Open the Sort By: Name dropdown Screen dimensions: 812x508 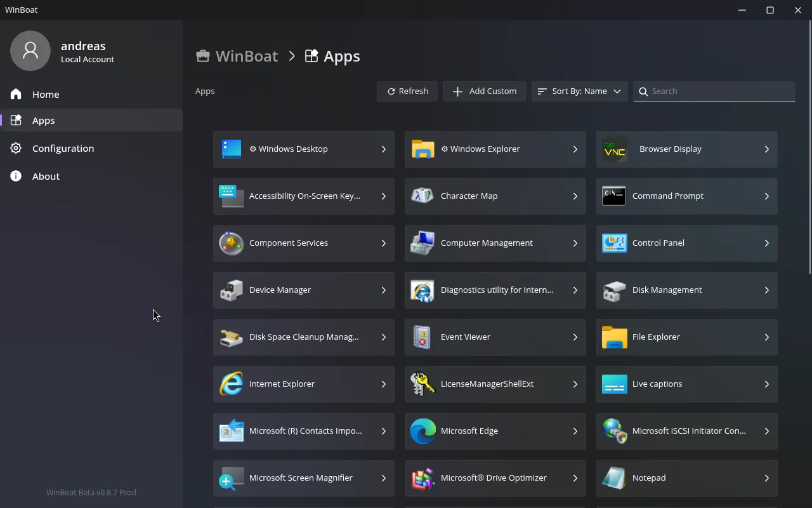point(579,91)
